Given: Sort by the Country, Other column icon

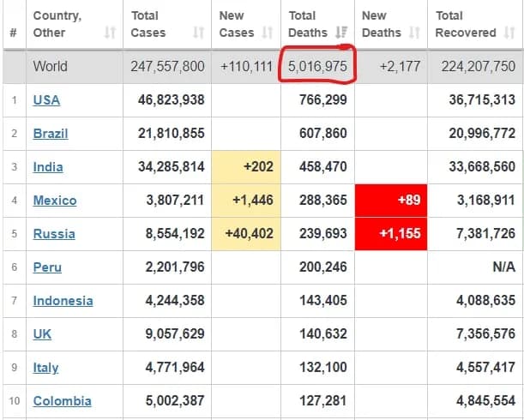Looking at the screenshot, I should pyautogui.click(x=110, y=33).
